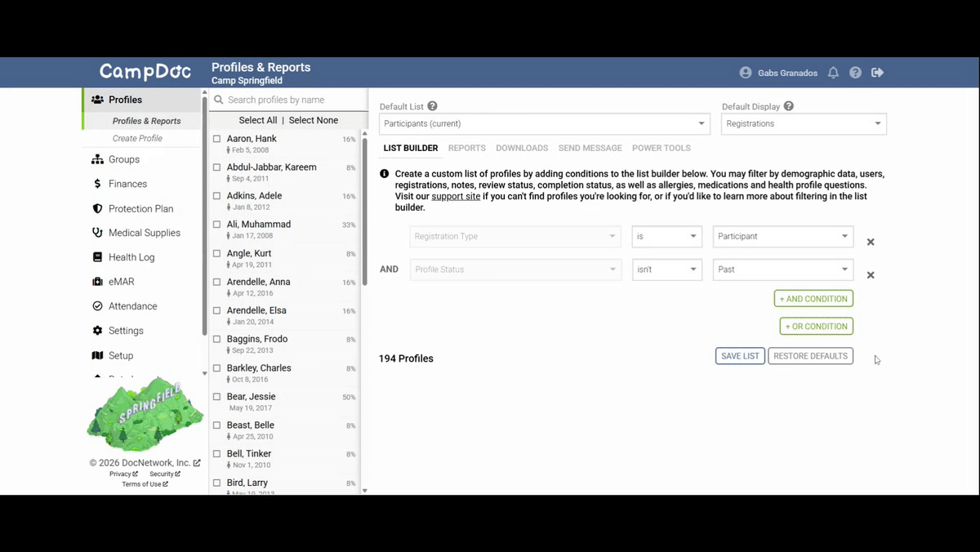This screenshot has height=552, width=980.
Task: Check the box for Aaron, Hank
Action: point(217,139)
